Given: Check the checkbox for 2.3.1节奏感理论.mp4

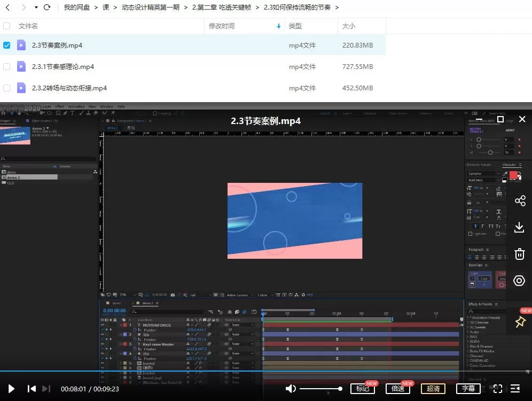Looking at the screenshot, I should pyautogui.click(x=6, y=66).
